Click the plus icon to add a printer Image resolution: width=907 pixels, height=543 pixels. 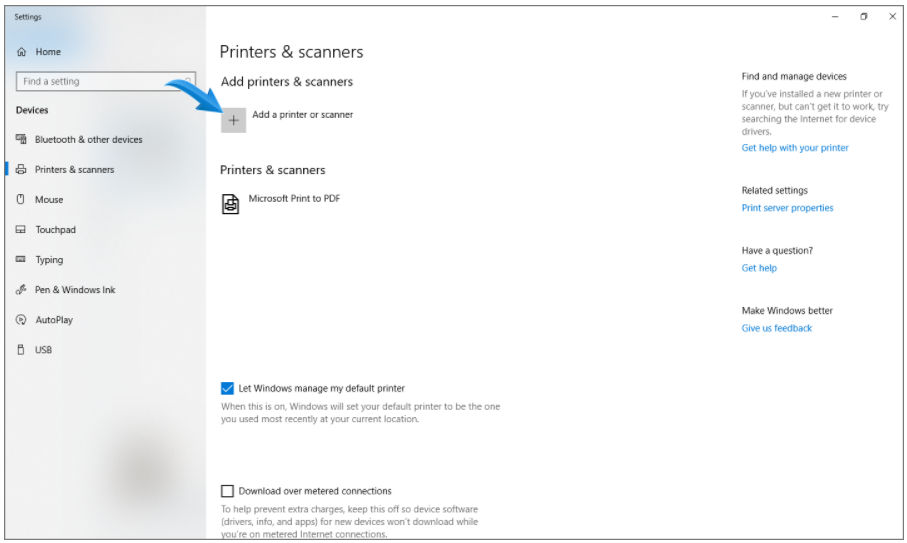point(233,120)
